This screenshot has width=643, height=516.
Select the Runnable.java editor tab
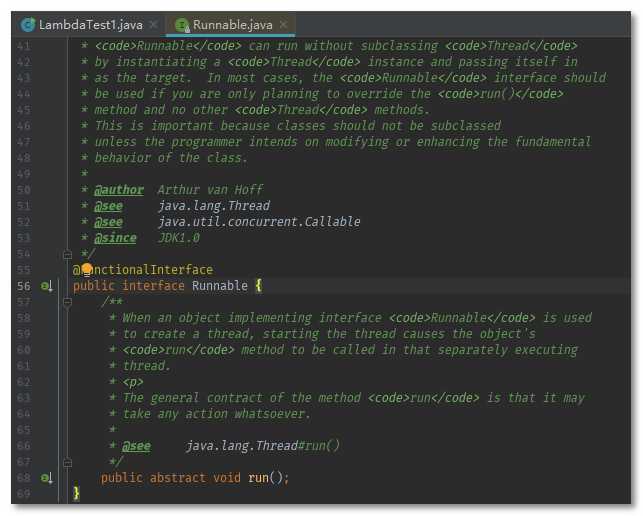232,24
